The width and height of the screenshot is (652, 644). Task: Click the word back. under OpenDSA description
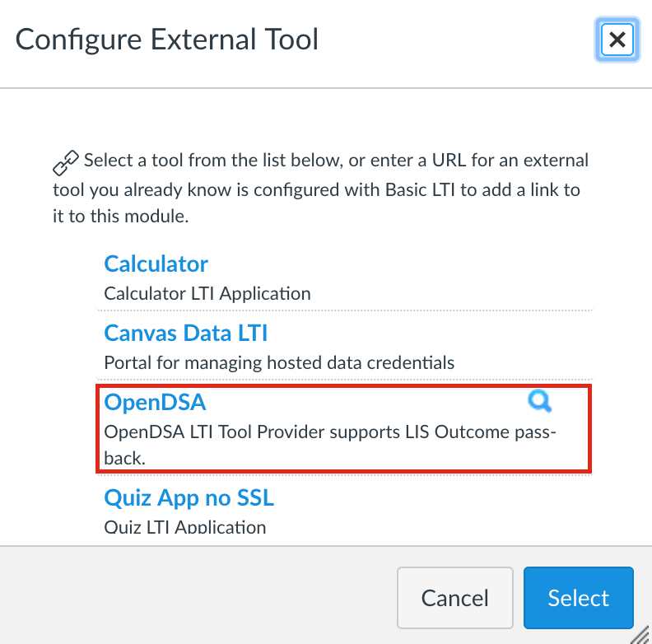pyautogui.click(x=125, y=459)
